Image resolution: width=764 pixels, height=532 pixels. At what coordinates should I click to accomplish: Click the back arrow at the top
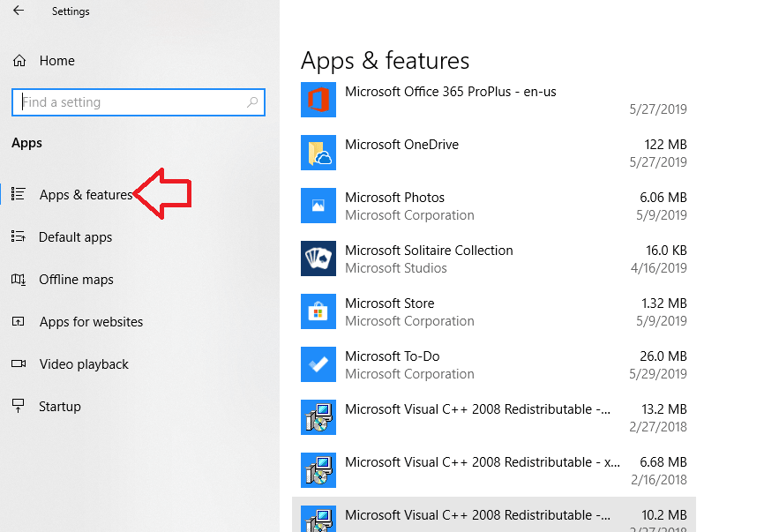pyautogui.click(x=18, y=11)
